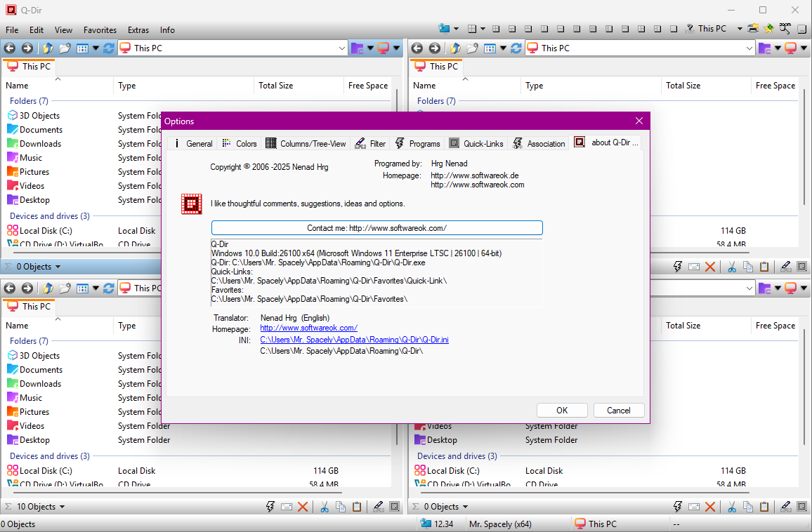Click the red delete X in bottom-left pane
Viewport: 812px width, 532px height.
click(x=303, y=507)
